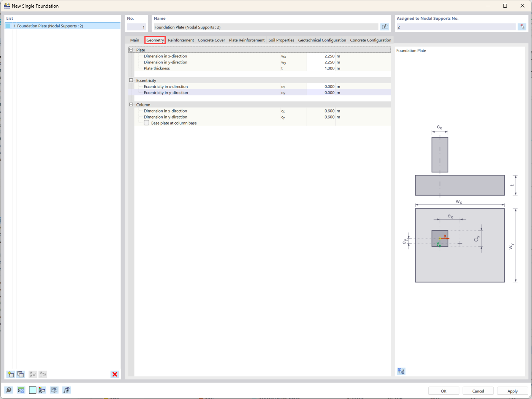Enable Base plate at column base
This screenshot has height=399, width=532.
[146, 123]
